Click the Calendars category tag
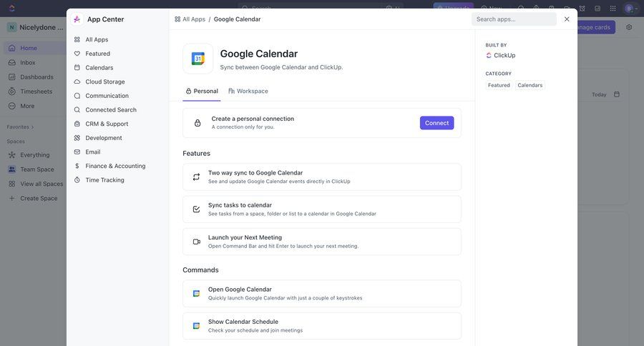The height and width of the screenshot is (346, 644). (530, 85)
